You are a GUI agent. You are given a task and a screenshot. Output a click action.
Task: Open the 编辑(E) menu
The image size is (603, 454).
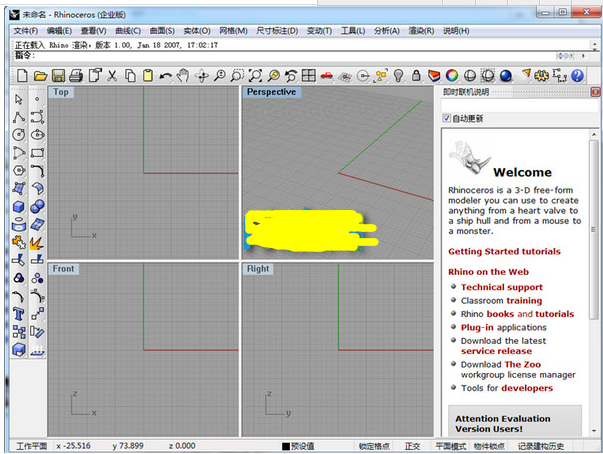pyautogui.click(x=59, y=31)
